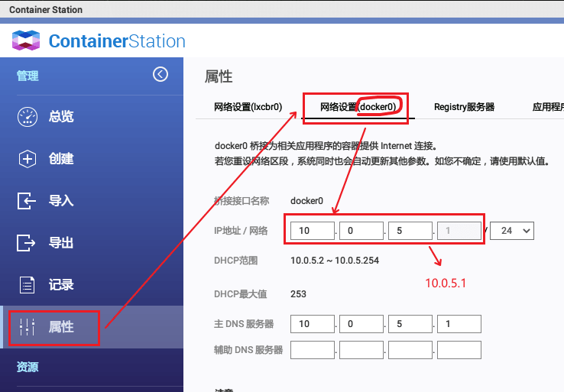Click the ContainerStation logo icon
This screenshot has width=564, height=392.
26,40
